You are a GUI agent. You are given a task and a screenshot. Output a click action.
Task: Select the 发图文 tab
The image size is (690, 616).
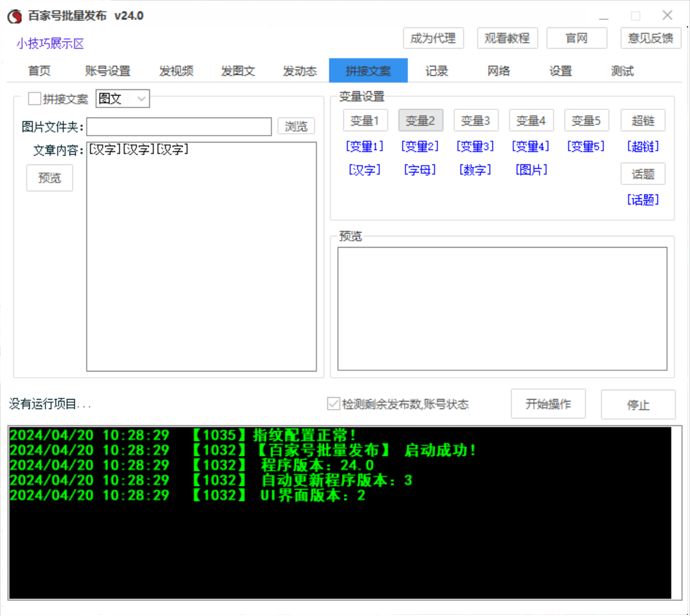tap(238, 71)
